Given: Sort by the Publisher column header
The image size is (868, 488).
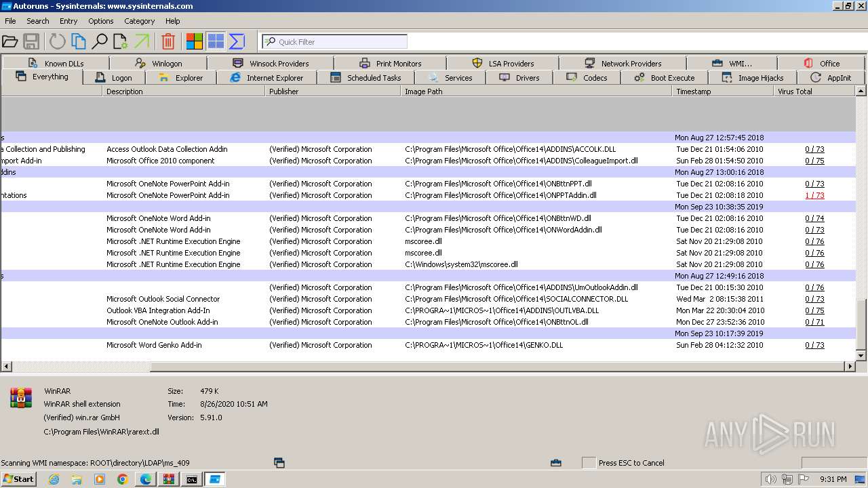Looking at the screenshot, I should coord(333,91).
